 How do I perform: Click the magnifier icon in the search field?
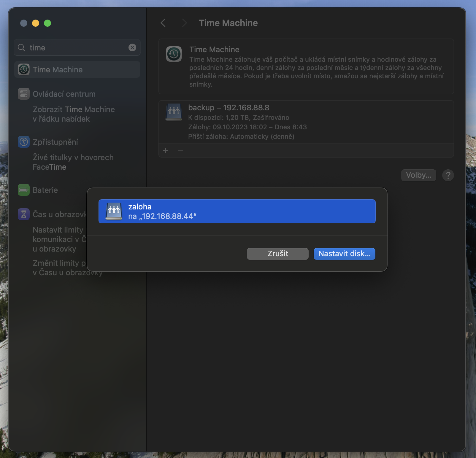[x=21, y=47]
